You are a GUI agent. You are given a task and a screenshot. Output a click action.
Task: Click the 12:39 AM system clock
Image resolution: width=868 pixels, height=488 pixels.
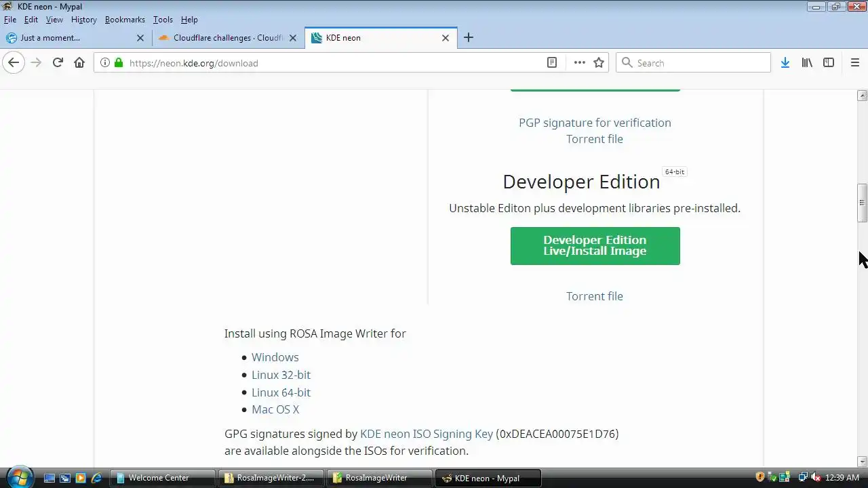click(842, 478)
